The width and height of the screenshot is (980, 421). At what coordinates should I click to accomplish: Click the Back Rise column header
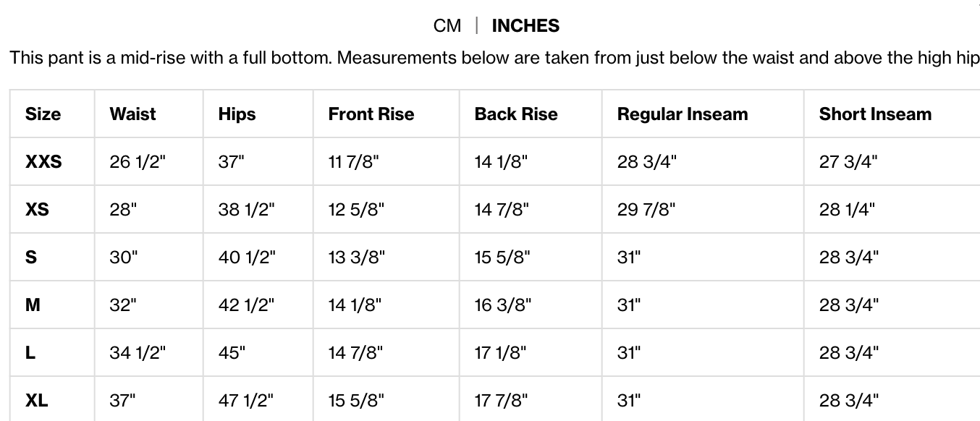pos(515,114)
